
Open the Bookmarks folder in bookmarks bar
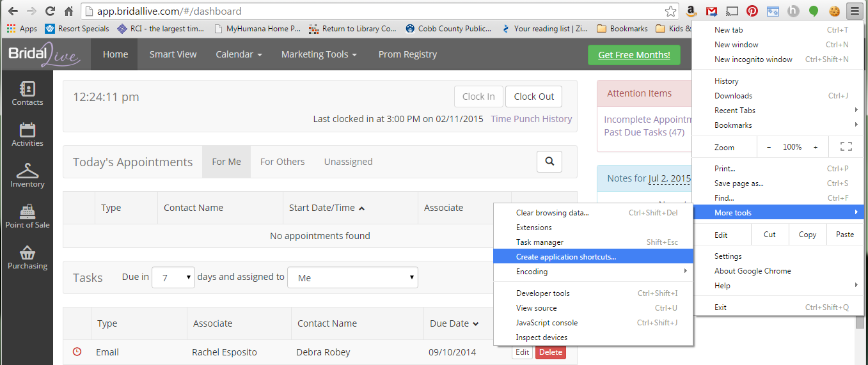pyautogui.click(x=622, y=29)
